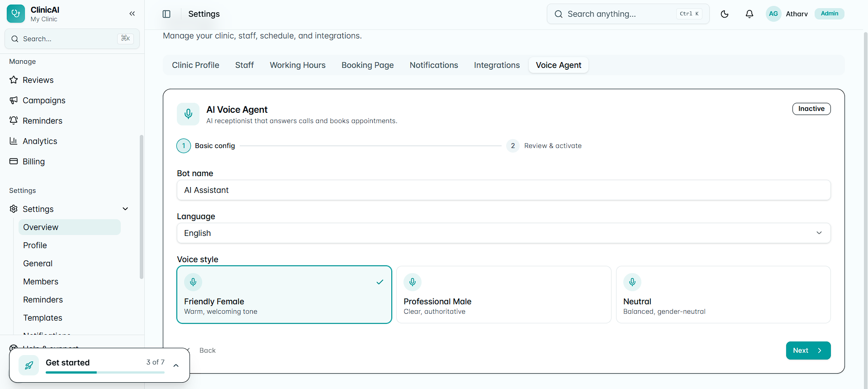868x389 pixels.
Task: Click the sidebar scrollbar
Action: (142, 207)
